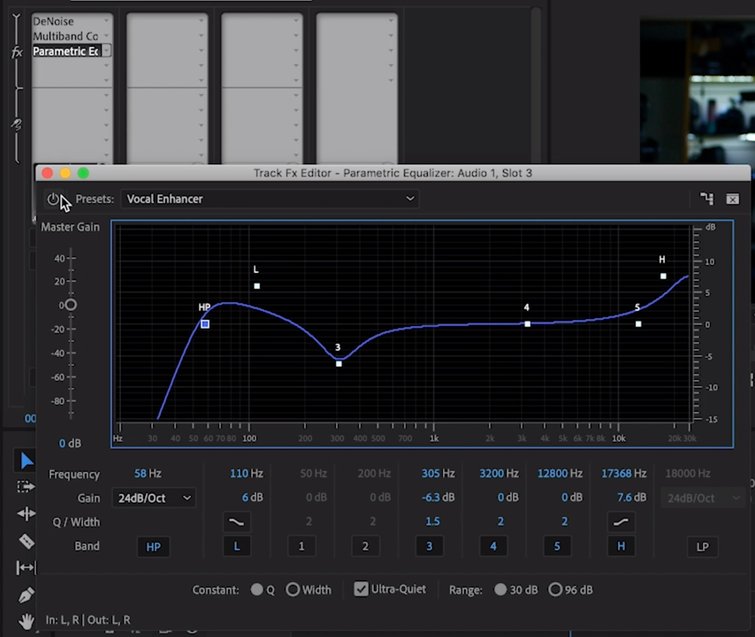Click the low shelf slope icon
Image resolution: width=755 pixels, height=637 pixels.
tap(237, 521)
